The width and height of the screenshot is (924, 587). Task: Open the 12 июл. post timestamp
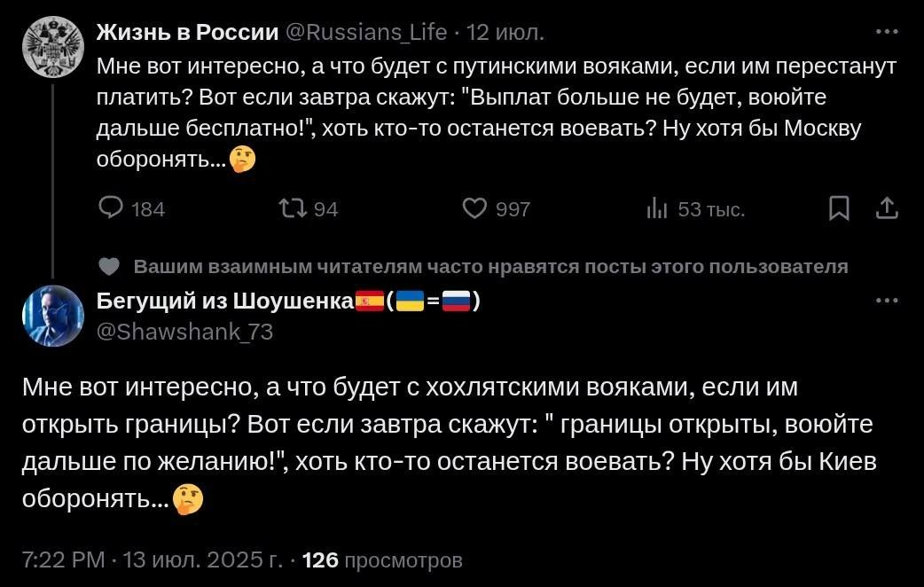coord(505,33)
